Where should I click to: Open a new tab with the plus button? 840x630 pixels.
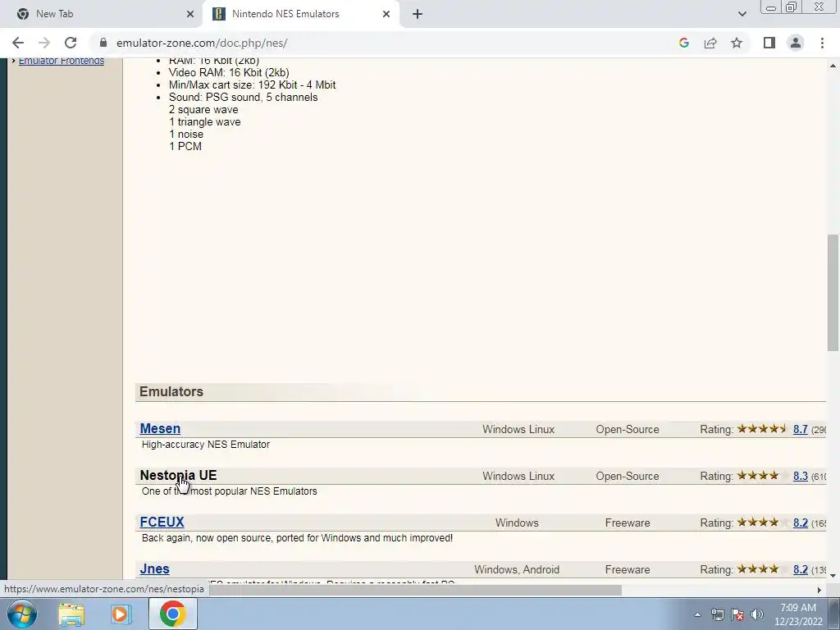tap(418, 14)
